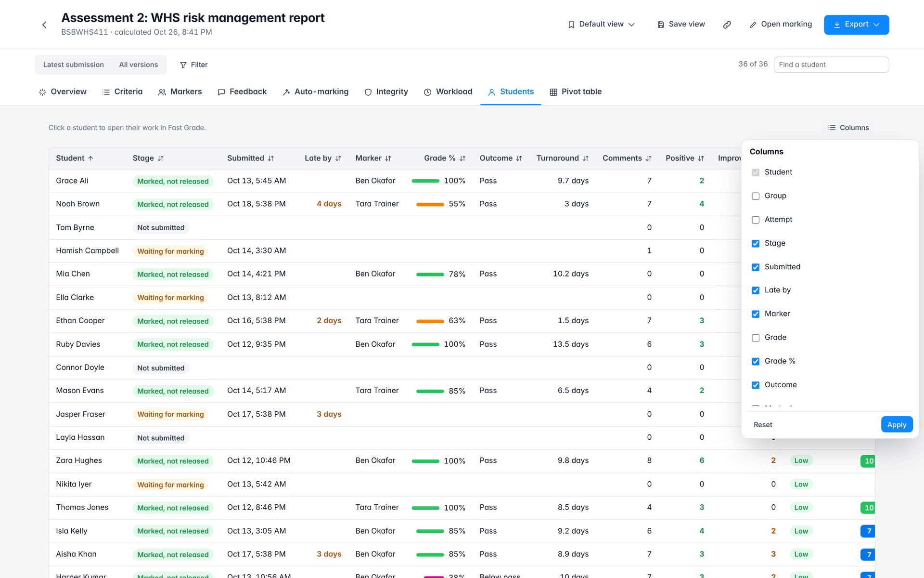The height and width of the screenshot is (578, 924).
Task: Click the bookmark icon beside Default view
Action: (x=571, y=25)
